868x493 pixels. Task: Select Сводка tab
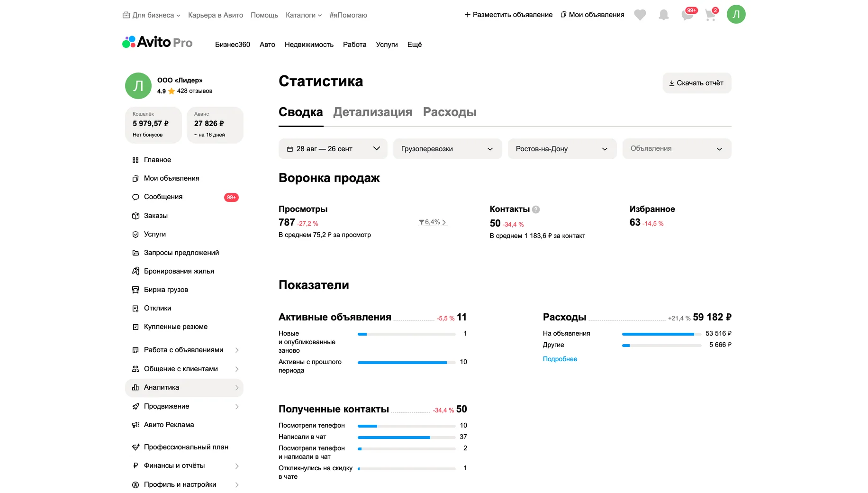(x=301, y=112)
